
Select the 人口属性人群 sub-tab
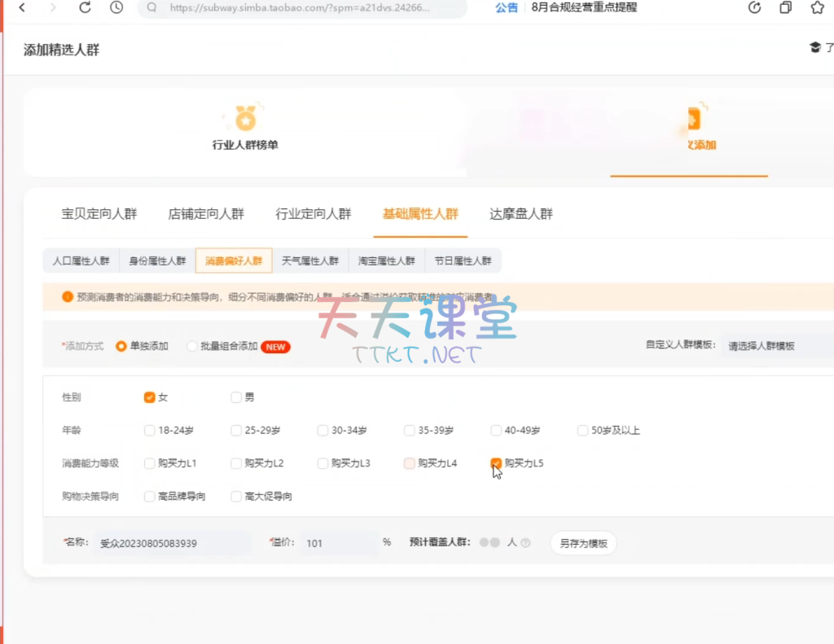(x=81, y=261)
